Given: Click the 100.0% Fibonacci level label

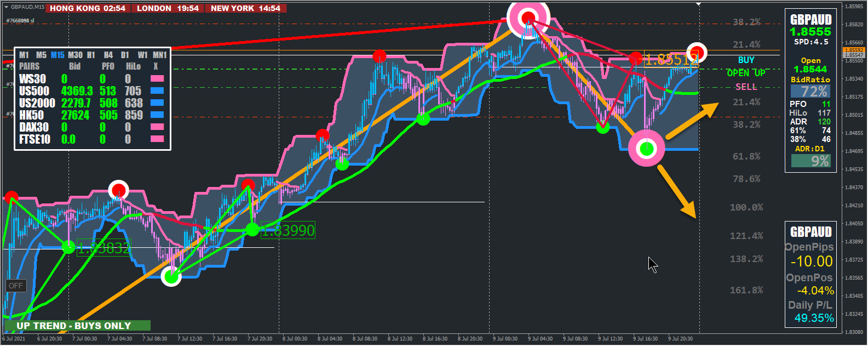Looking at the screenshot, I should (x=746, y=207).
